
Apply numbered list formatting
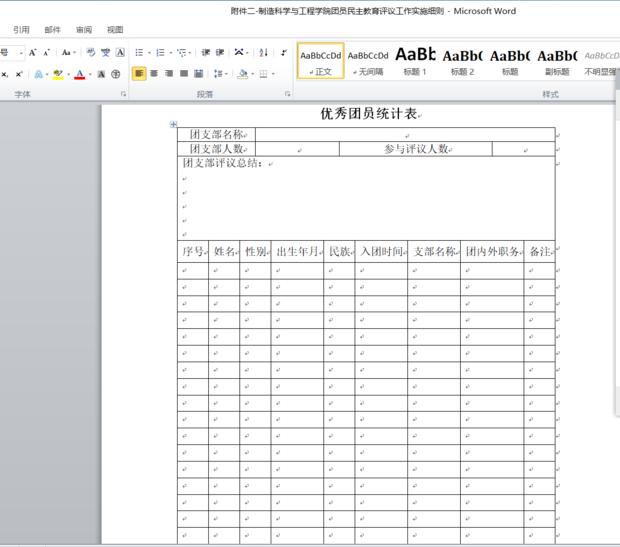pos(161,52)
